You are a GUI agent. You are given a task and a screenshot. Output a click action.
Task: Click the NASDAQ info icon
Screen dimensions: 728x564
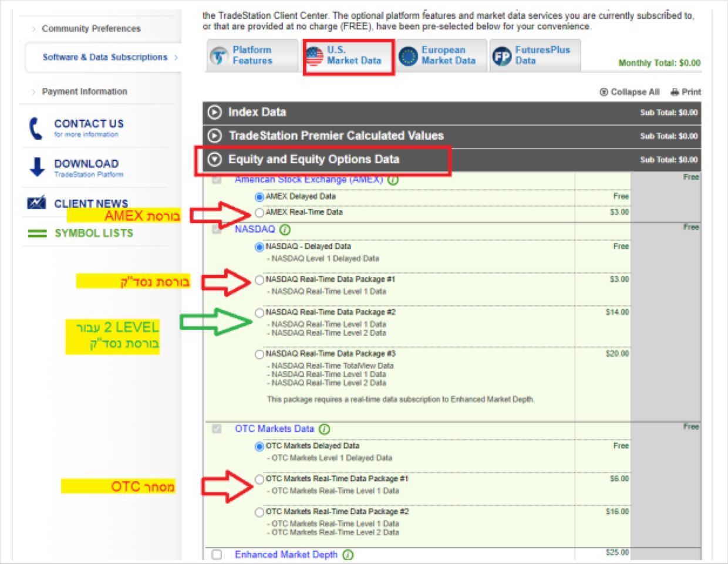[x=285, y=229]
